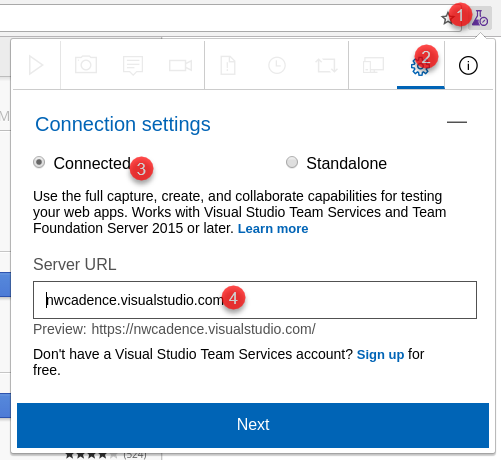Select the Standalone radio button
Image resolution: width=501 pixels, height=460 pixels.
tap(292, 162)
